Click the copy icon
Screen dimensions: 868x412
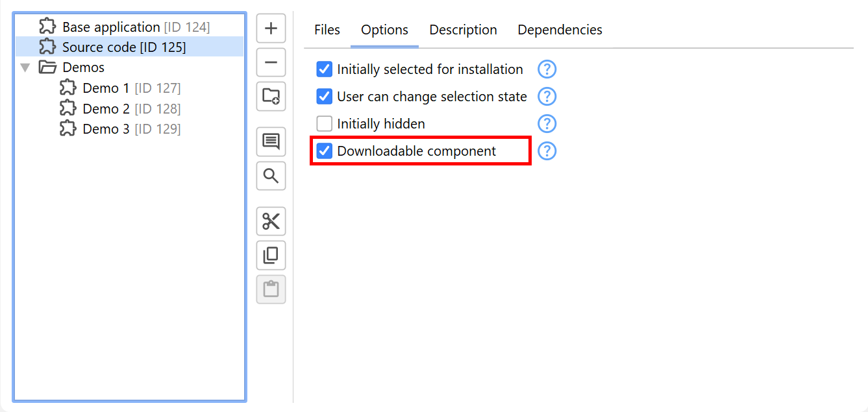(271, 255)
